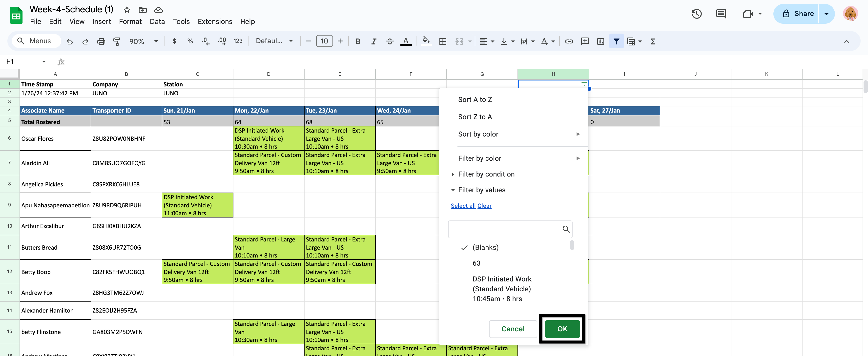Click the text color icon
Screen dimensions: 868x356
coord(406,41)
